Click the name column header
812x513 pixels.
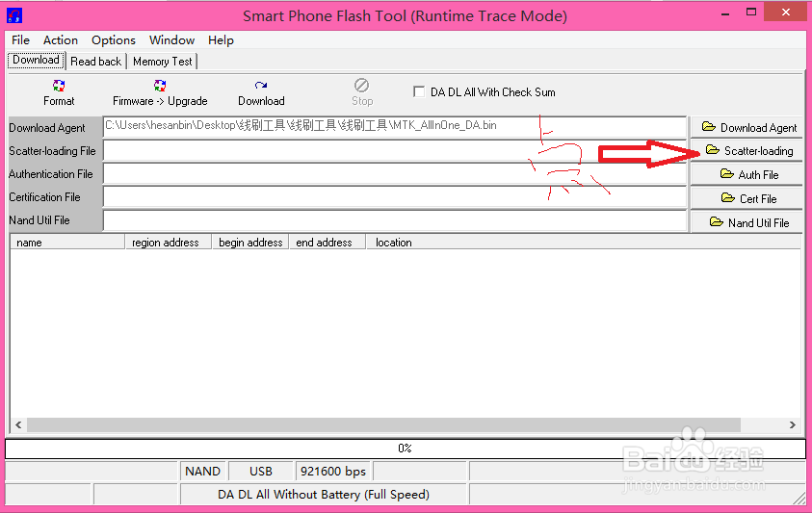(67, 243)
